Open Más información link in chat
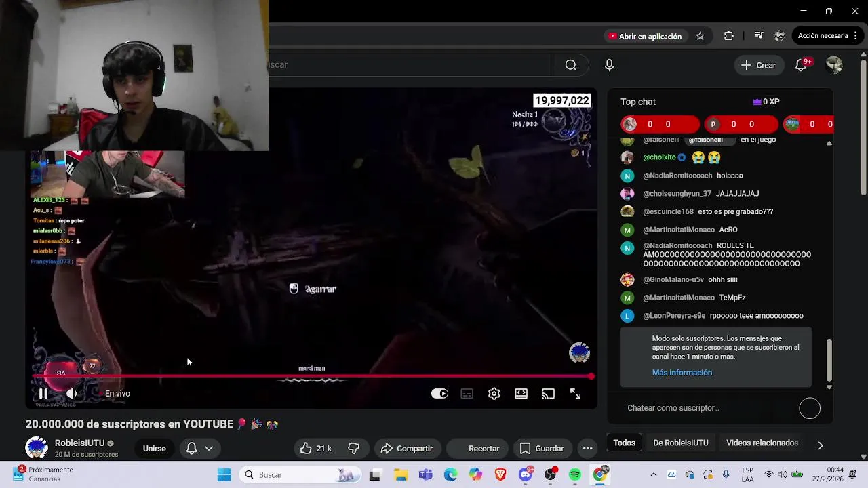The width and height of the screenshot is (868, 488). tap(682, 373)
